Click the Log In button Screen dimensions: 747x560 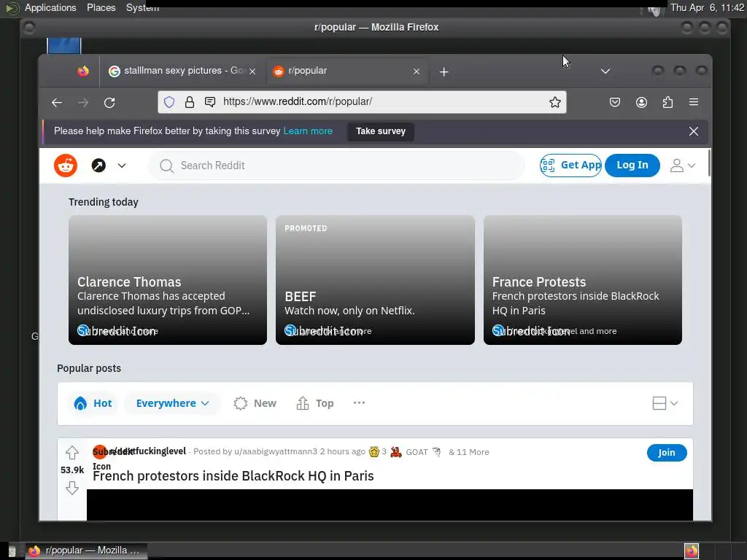[632, 166]
